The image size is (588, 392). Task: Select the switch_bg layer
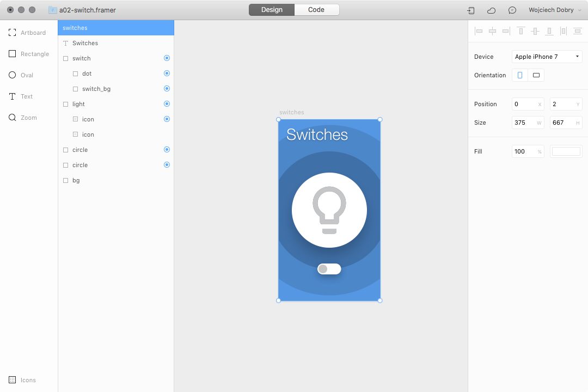[97, 89]
